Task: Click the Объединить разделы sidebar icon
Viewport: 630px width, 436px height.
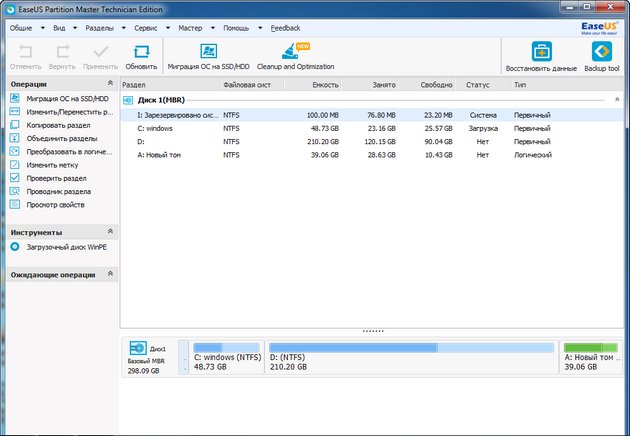Action: [14, 138]
